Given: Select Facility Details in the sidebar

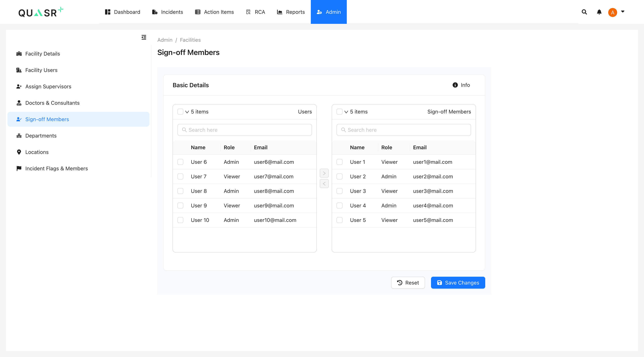Looking at the screenshot, I should pos(42,53).
